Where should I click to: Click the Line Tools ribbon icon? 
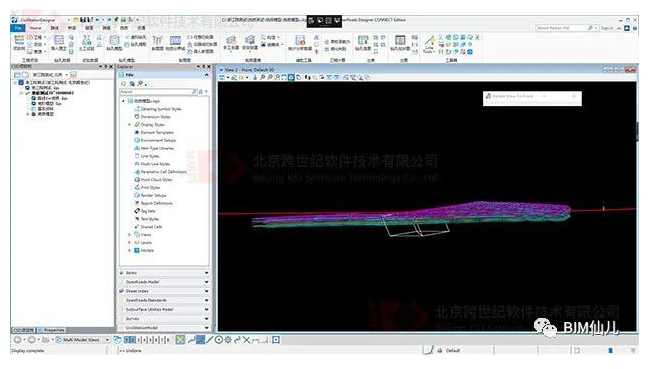(429, 44)
